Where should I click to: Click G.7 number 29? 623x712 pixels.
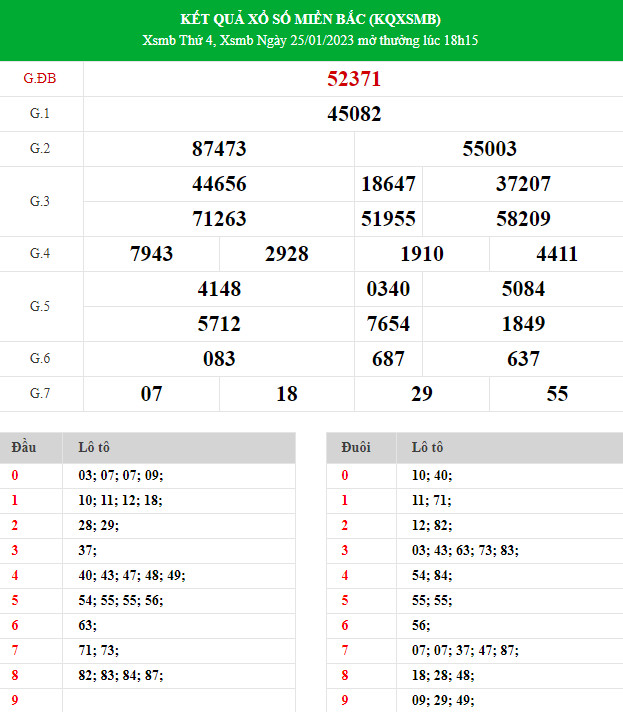coord(422,394)
